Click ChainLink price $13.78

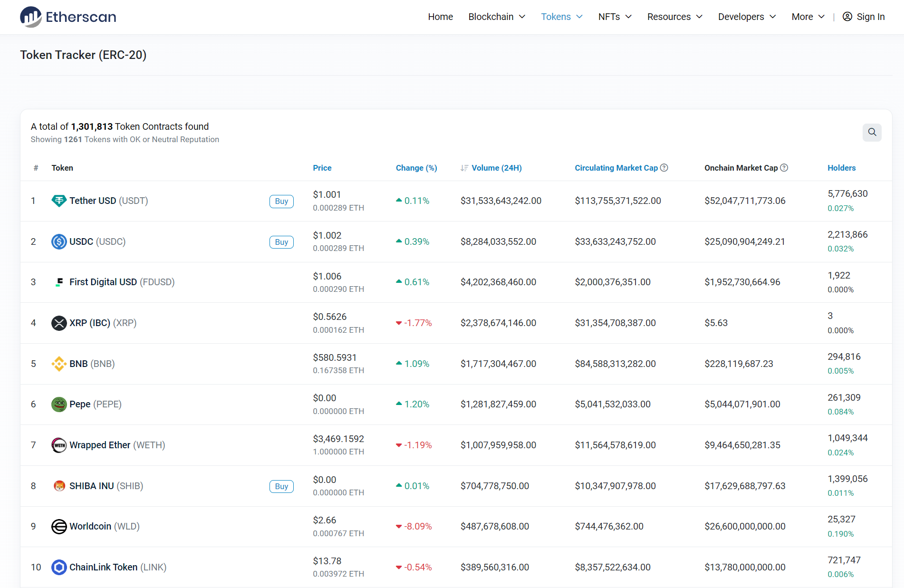[327, 561]
